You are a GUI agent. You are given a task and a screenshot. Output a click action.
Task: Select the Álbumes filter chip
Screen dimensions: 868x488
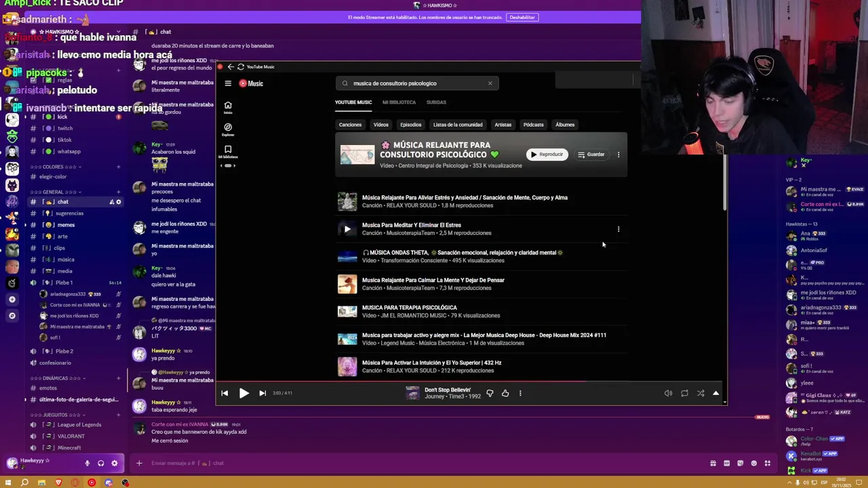coord(565,125)
